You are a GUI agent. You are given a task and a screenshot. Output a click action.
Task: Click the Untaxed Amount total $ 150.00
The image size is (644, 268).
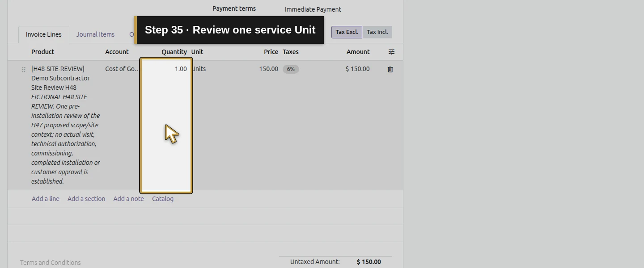[369, 262]
